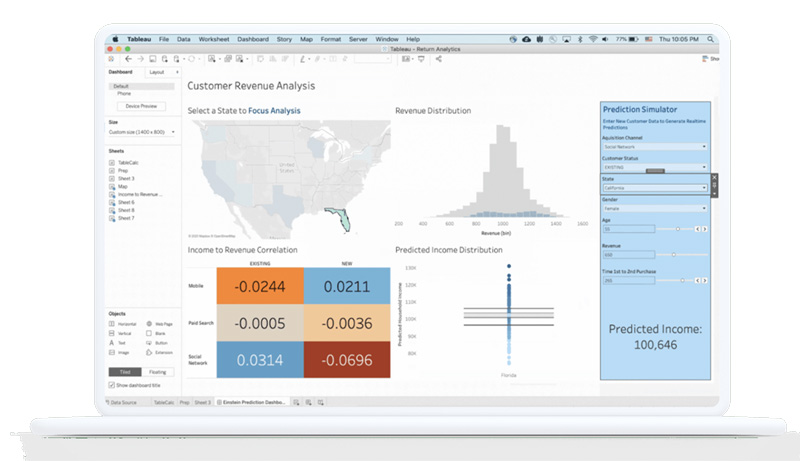
Task: Click the Show Me cards toolbar icon
Action: click(x=406, y=59)
